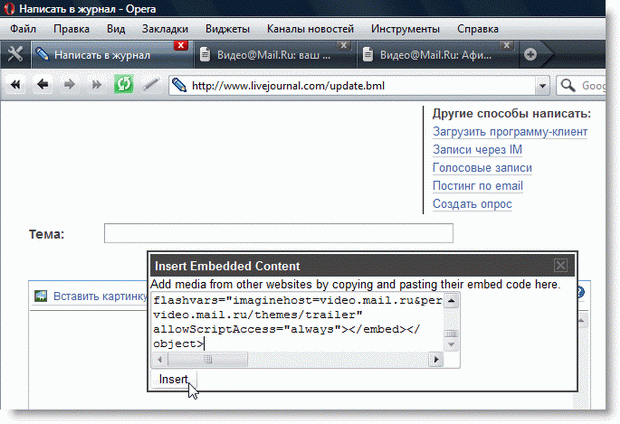
Task: Click embed textarea horizontal scroll right arrow
Action: coord(436,359)
